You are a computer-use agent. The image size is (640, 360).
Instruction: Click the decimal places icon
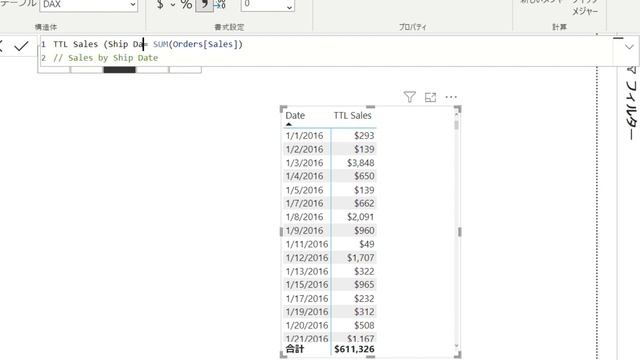[x=220, y=5]
